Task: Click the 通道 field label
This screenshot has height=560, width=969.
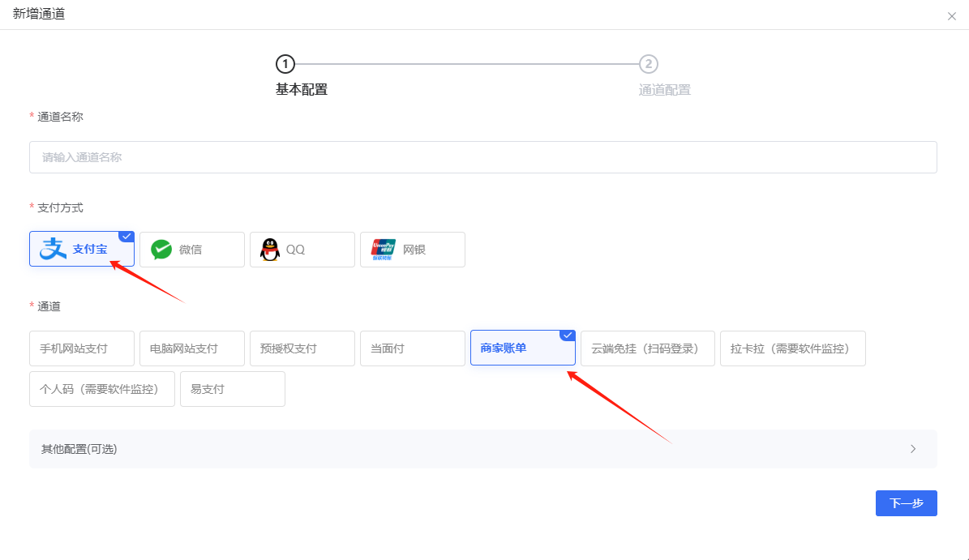Action: tap(49, 306)
